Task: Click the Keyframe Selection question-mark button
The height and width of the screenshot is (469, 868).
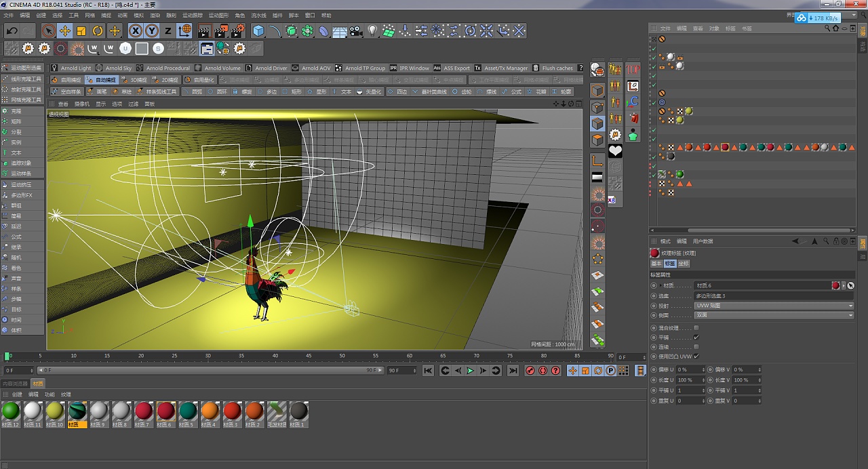Action: 556,371
